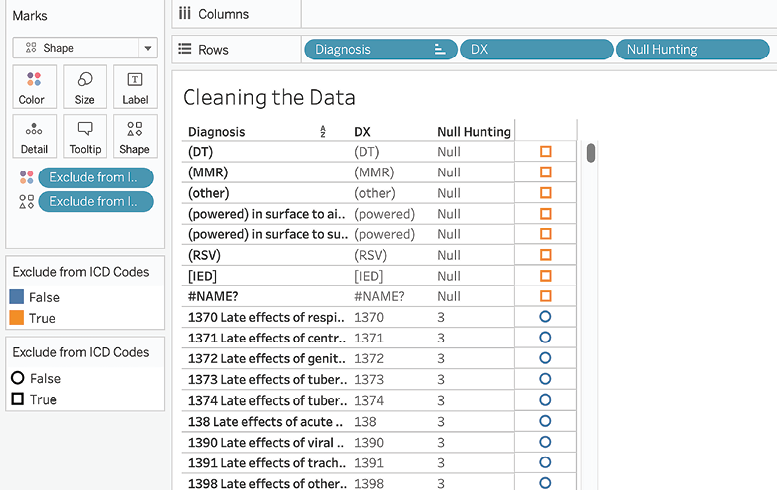Screen dimensions: 777x490
Task: Select (powered) in surface to su.. row
Action: coord(268,234)
